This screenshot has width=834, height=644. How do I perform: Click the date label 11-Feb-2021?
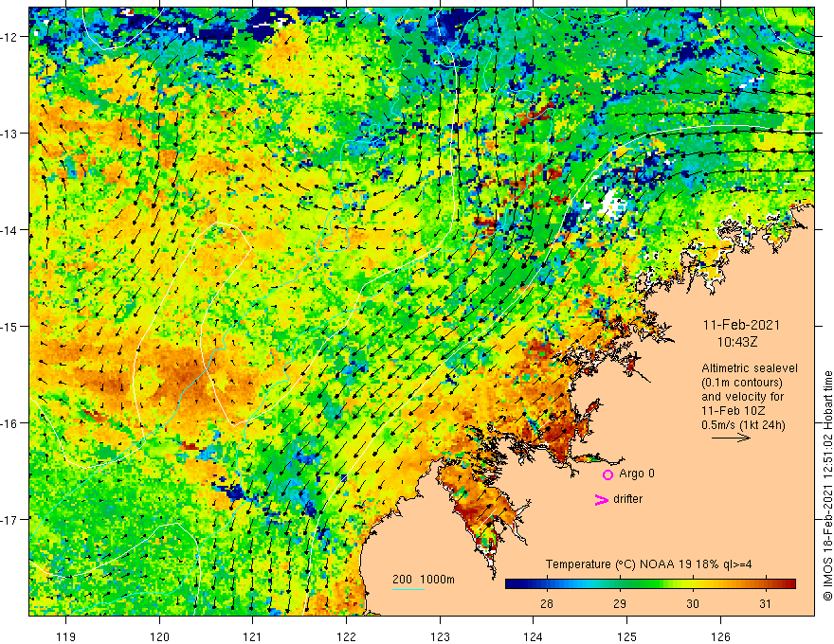pos(741,325)
